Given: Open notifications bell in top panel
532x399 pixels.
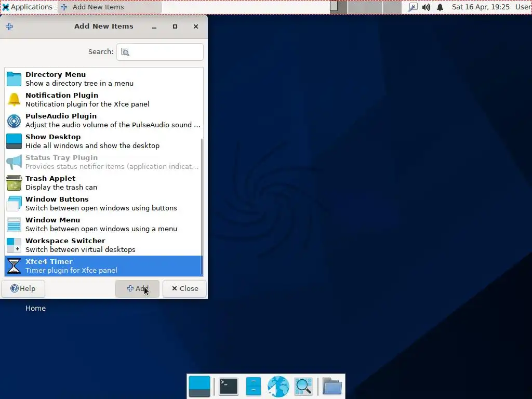Looking at the screenshot, I should click(440, 7).
